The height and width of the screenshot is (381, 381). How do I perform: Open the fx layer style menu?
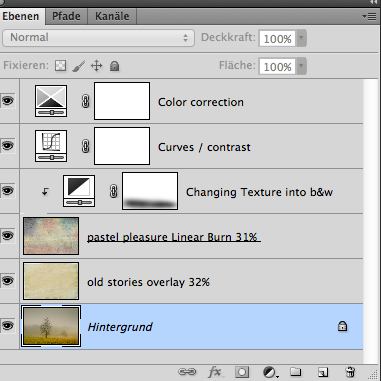click(215, 372)
